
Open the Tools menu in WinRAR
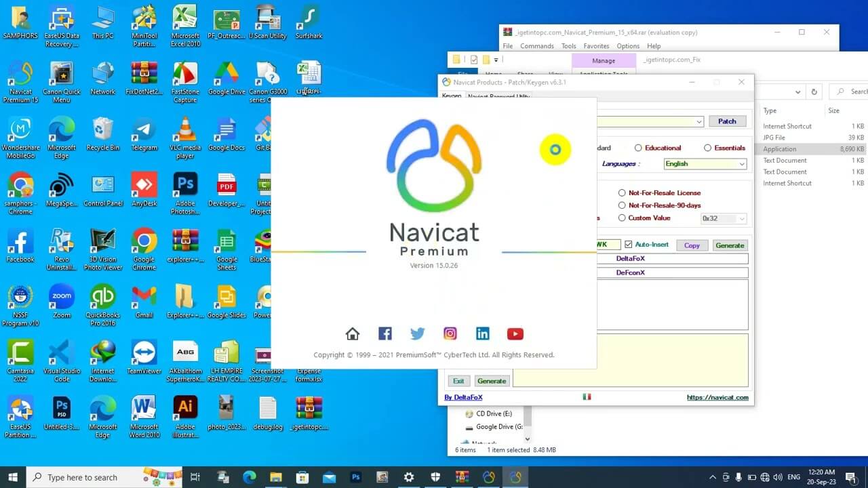pyautogui.click(x=568, y=46)
